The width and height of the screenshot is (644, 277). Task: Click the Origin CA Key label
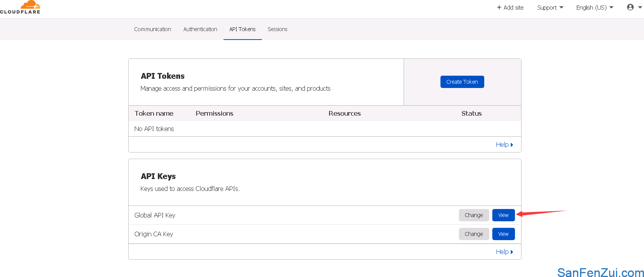154,234
